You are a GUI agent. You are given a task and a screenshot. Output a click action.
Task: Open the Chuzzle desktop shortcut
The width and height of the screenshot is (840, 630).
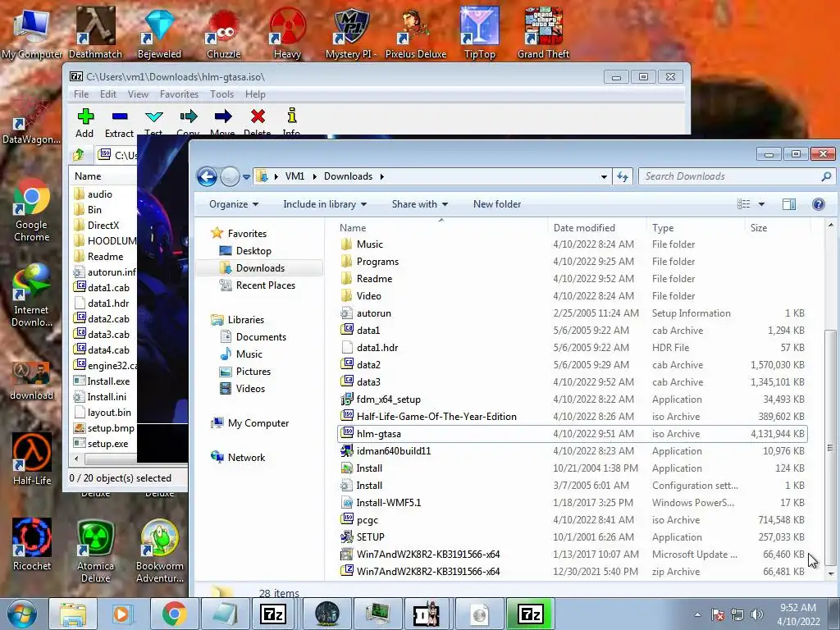[x=223, y=33]
